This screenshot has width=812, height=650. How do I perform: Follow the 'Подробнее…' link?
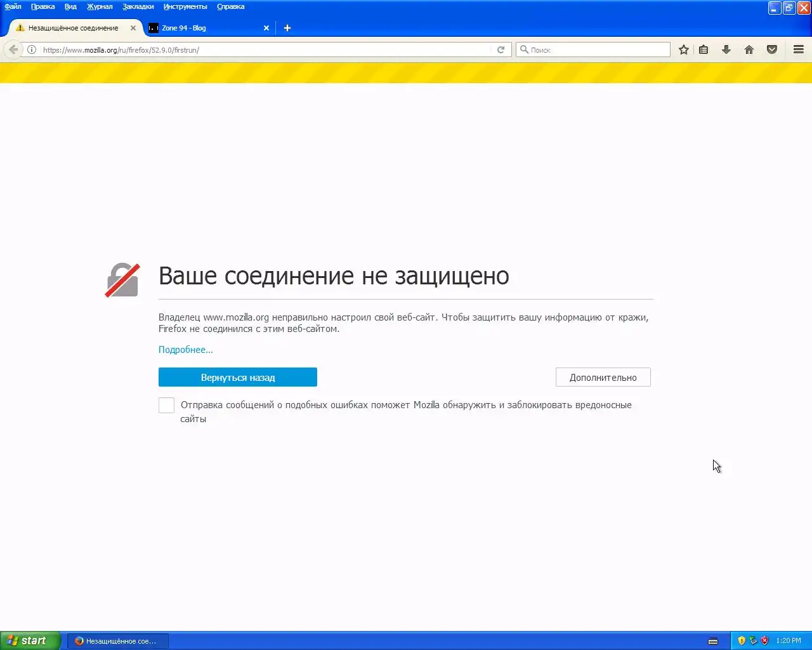coord(186,350)
